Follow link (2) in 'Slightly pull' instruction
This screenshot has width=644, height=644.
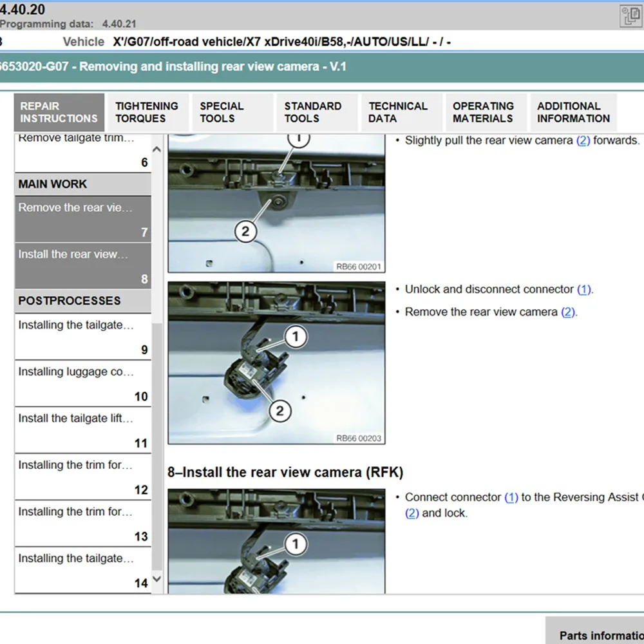pos(583,140)
